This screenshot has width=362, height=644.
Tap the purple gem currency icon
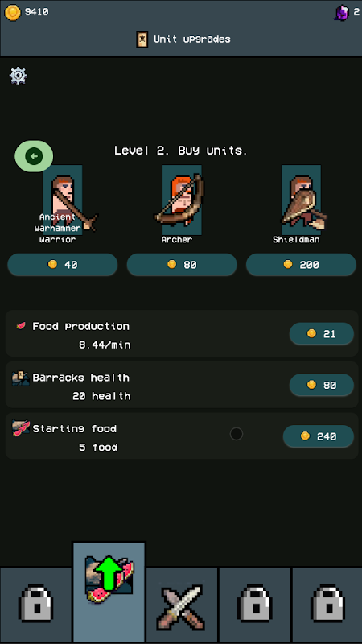[341, 13]
